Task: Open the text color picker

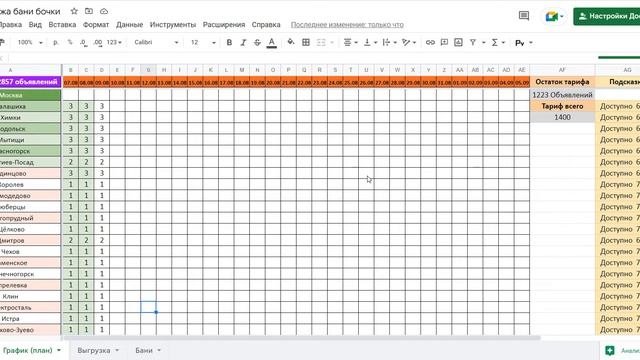Action: click(x=271, y=42)
